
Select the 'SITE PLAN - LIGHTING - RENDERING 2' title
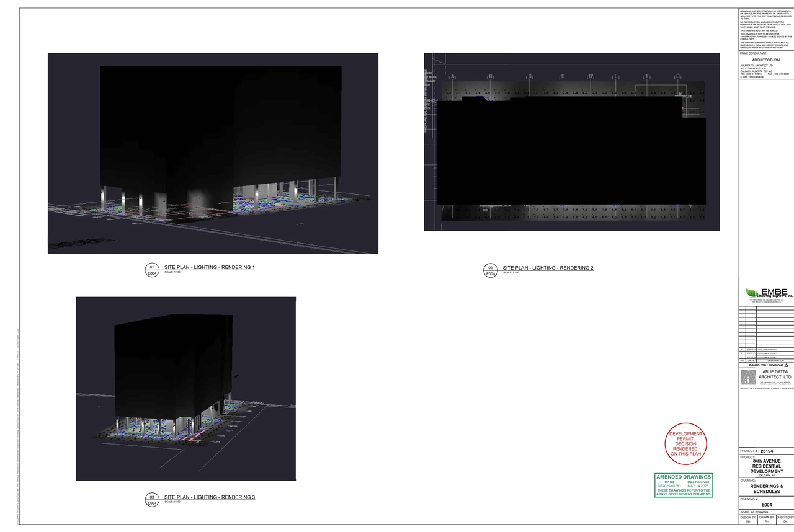pos(548,268)
